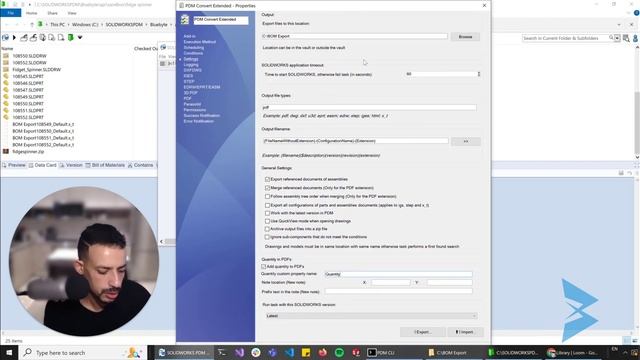Open the PDM toolbar dropdown arrow
This screenshot has width=640, height=360.
coord(80,38)
